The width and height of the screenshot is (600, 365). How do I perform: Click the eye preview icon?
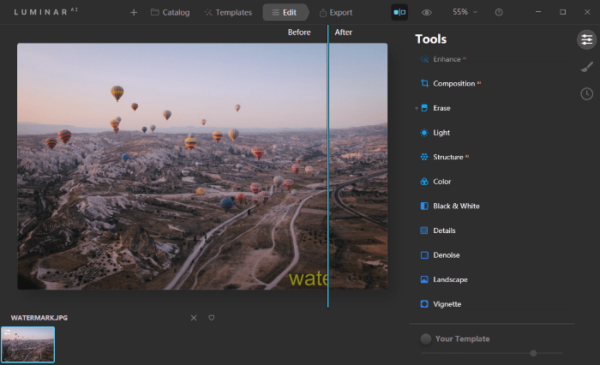tap(427, 13)
